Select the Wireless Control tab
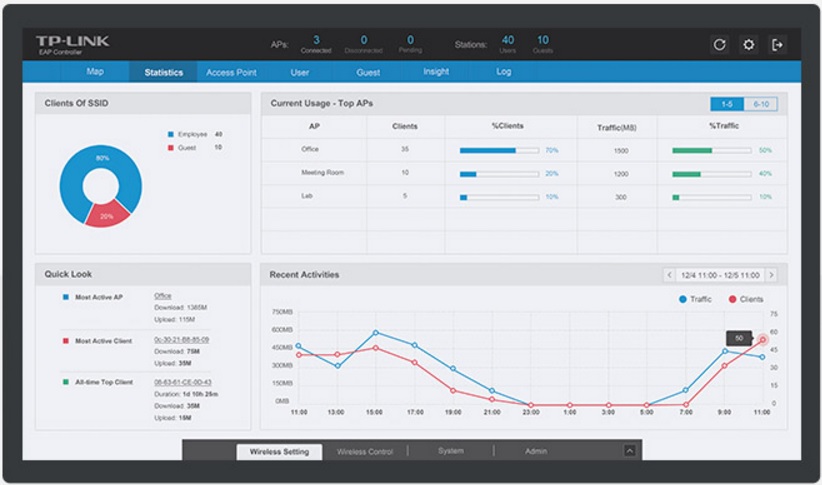 [365, 451]
